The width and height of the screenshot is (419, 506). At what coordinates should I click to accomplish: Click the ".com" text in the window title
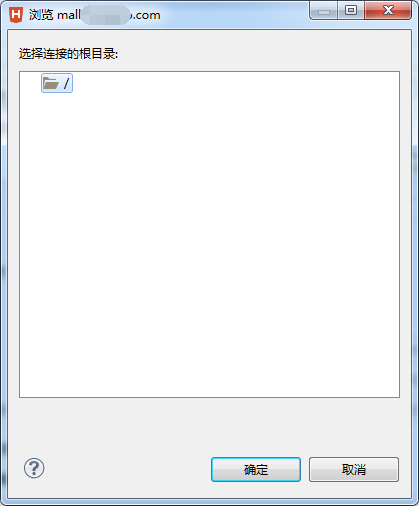click(x=145, y=15)
